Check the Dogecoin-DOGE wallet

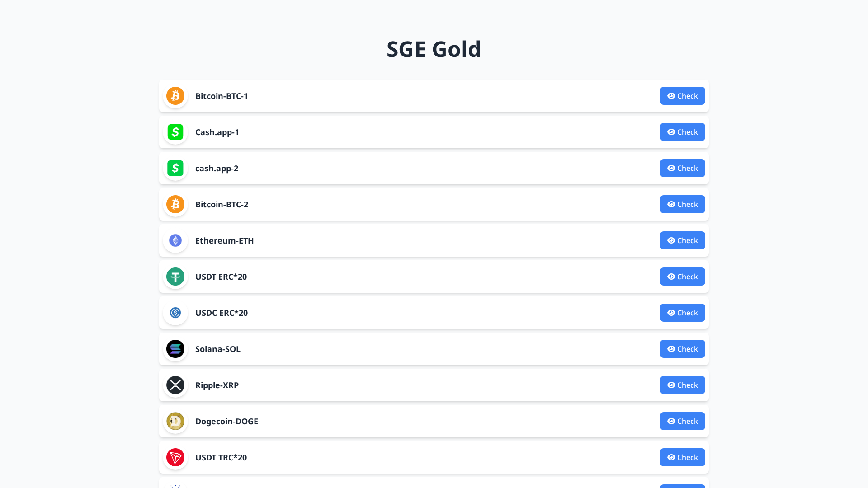[682, 421]
